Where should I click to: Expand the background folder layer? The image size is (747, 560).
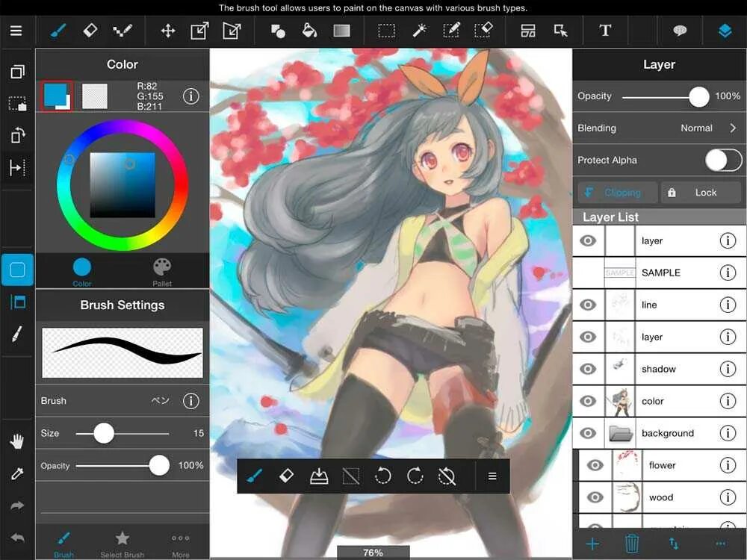[621, 433]
